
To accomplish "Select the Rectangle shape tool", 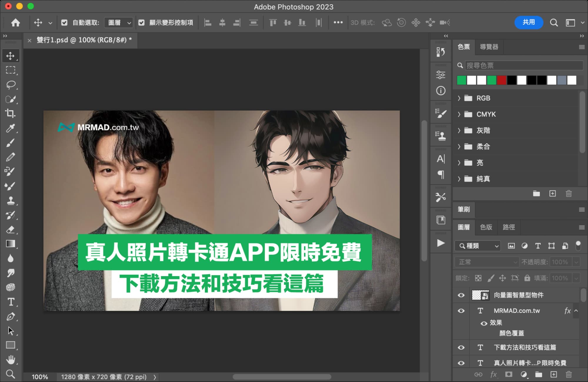I will click(11, 345).
